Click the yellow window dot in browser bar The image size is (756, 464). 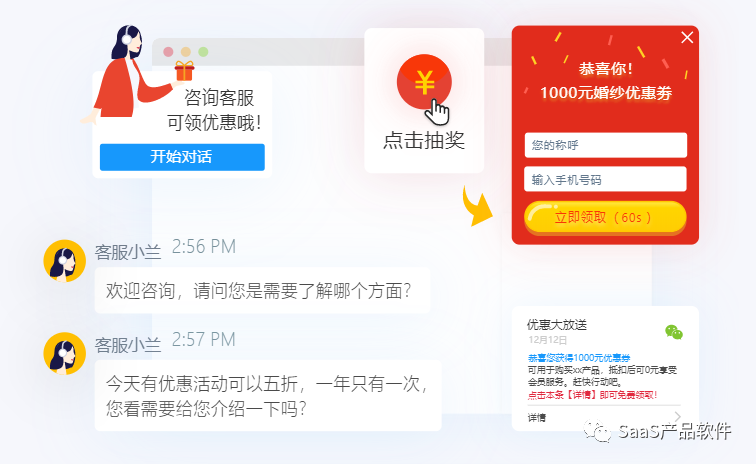pyautogui.click(x=186, y=52)
